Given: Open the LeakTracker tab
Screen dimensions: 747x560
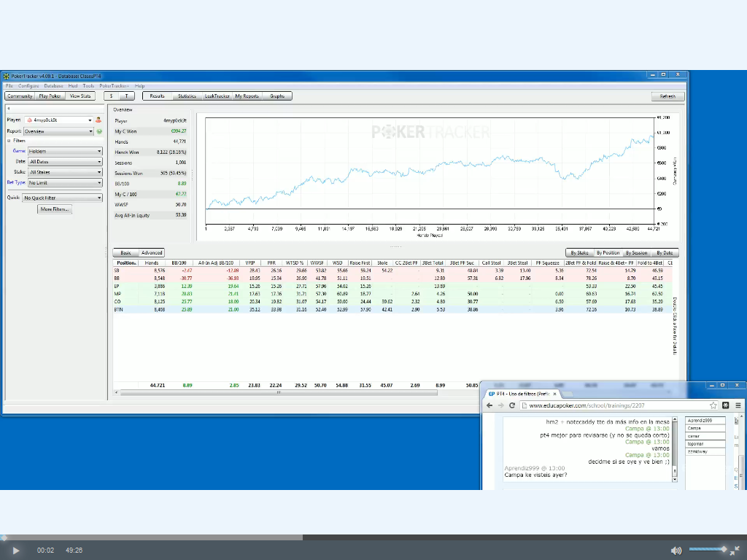Looking at the screenshot, I should tap(217, 96).
